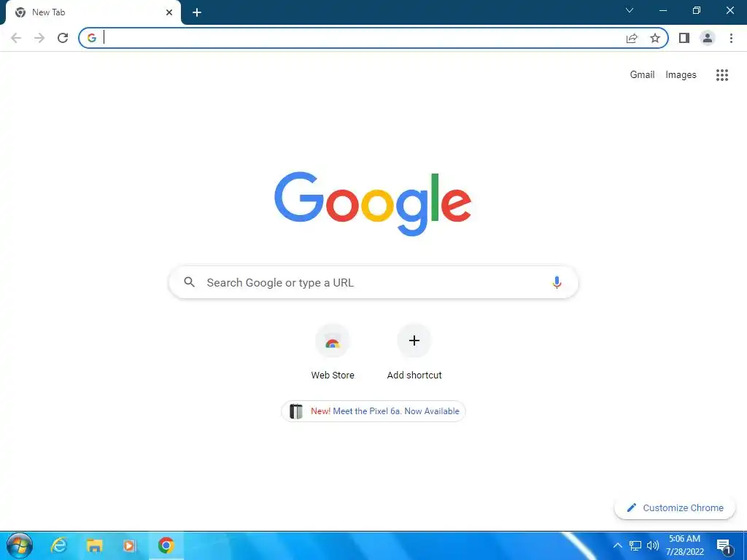Open the profile avatar menu
The height and width of the screenshot is (560, 747).
tap(708, 38)
